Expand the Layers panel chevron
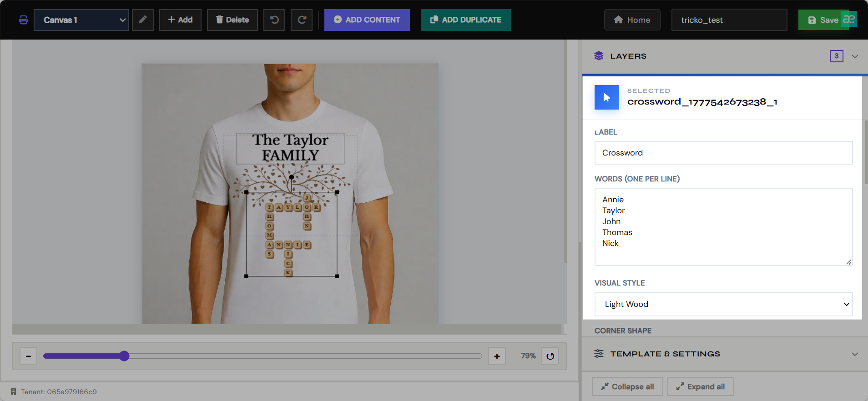 coord(855,56)
